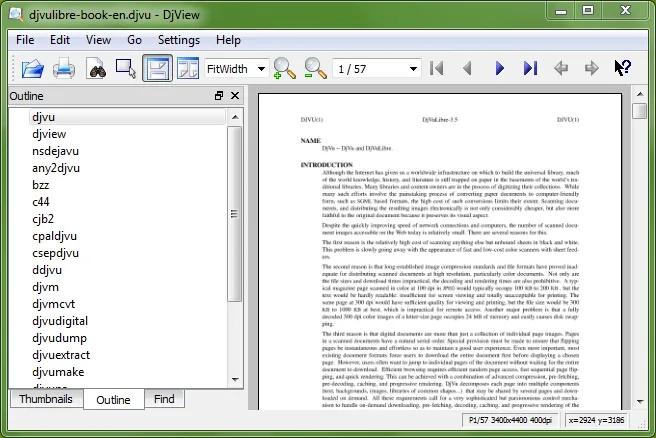The image size is (656, 438).
Task: Click the P1/57 3400x4400 400dpi status field
Action: point(510,420)
